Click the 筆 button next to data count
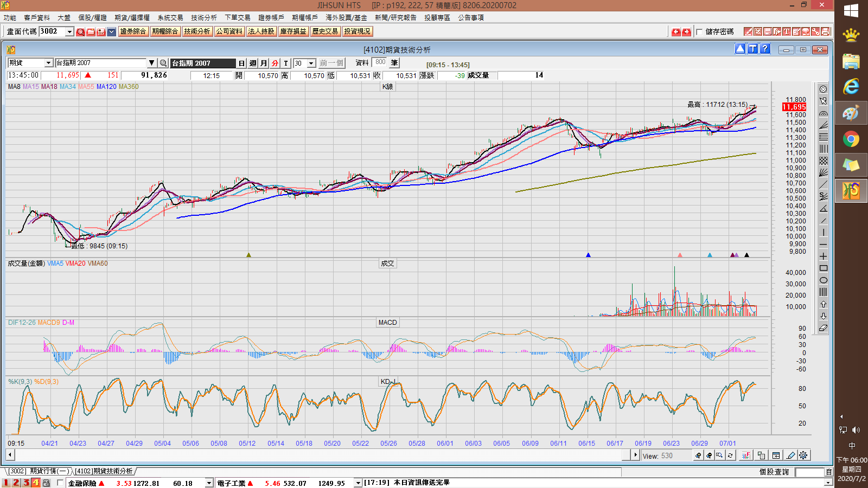Screen dimensions: 868x488 click(394, 63)
